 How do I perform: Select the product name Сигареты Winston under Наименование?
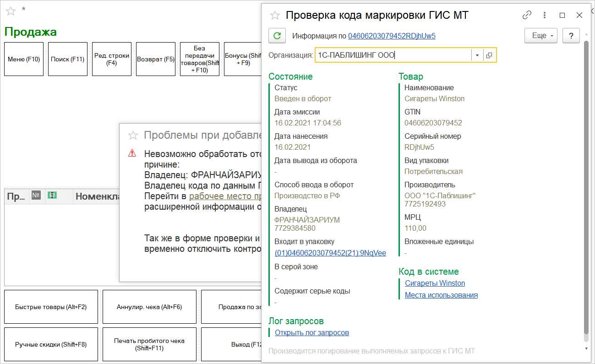pyautogui.click(x=435, y=98)
